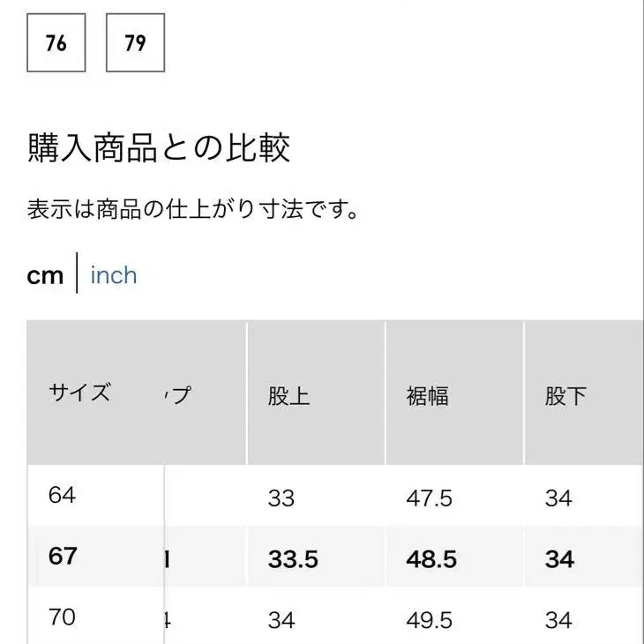The height and width of the screenshot is (644, 644).
Task: Click bold 裾幅 value 48.5
Action: [x=431, y=559]
